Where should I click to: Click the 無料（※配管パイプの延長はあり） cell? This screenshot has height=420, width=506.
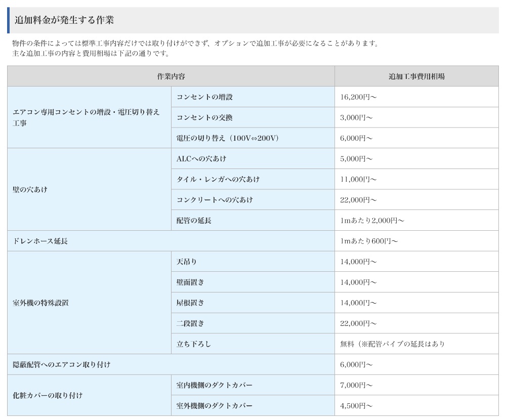click(392, 344)
